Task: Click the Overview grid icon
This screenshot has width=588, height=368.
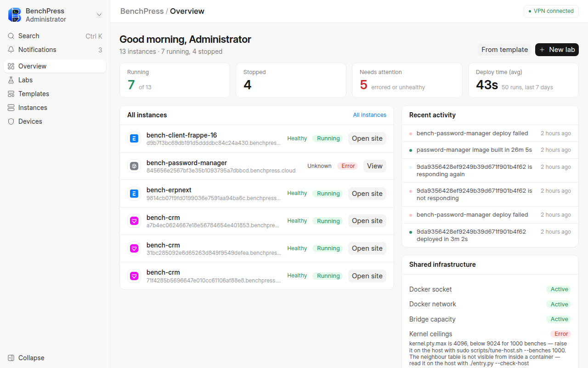Action: (11, 66)
